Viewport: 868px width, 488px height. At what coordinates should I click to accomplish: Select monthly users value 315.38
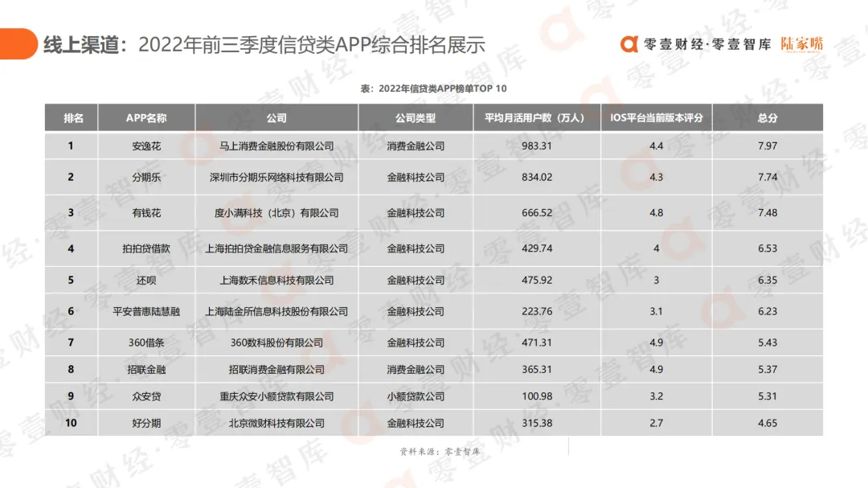click(x=536, y=423)
